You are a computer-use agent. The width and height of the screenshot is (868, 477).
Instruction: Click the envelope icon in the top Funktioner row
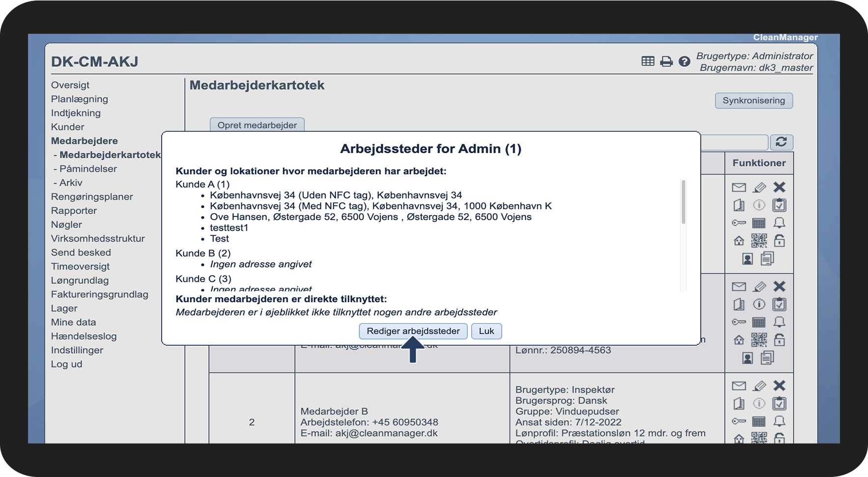coord(739,187)
